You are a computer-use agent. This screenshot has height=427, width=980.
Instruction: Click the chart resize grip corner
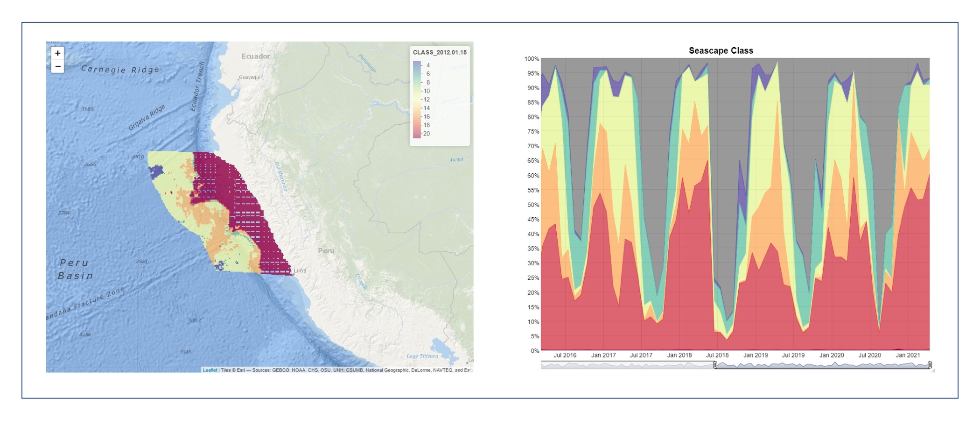pyautogui.click(x=933, y=370)
